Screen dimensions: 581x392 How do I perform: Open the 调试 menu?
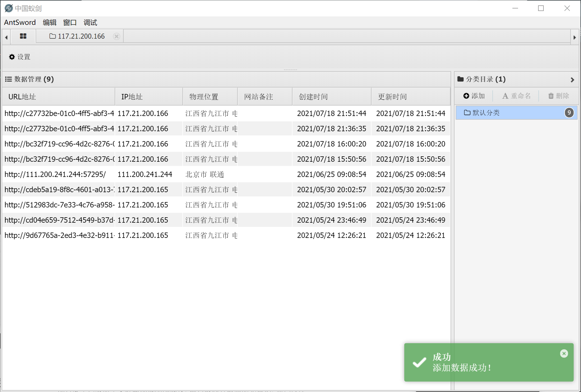[90, 23]
